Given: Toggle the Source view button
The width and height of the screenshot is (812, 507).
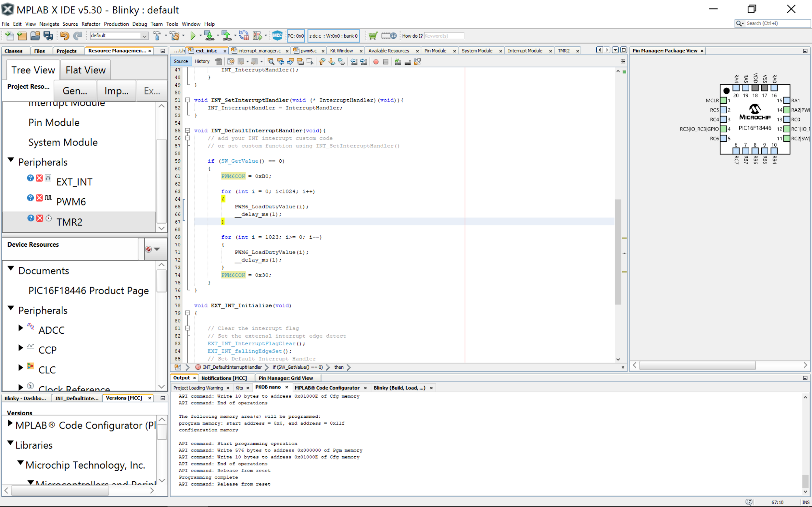Looking at the screenshot, I should [181, 61].
